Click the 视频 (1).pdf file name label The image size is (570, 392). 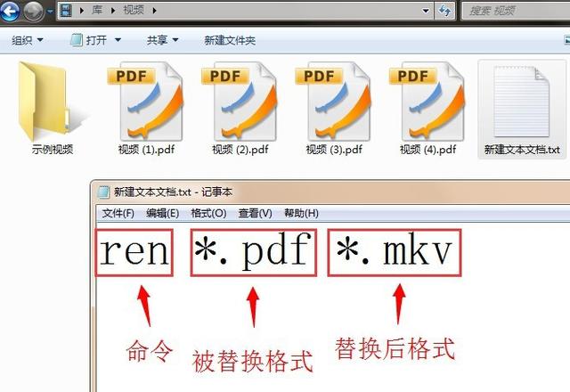146,150
